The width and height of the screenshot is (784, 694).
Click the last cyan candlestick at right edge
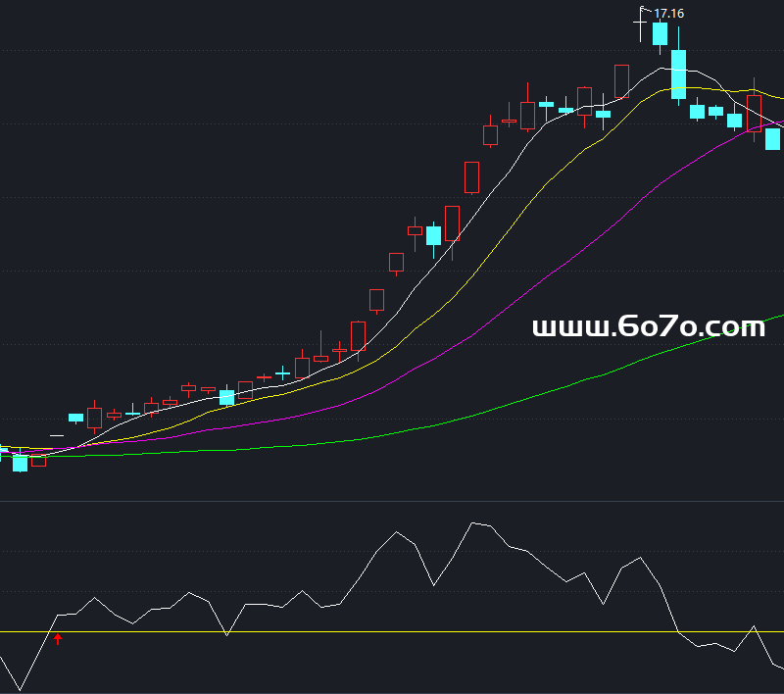(x=773, y=139)
